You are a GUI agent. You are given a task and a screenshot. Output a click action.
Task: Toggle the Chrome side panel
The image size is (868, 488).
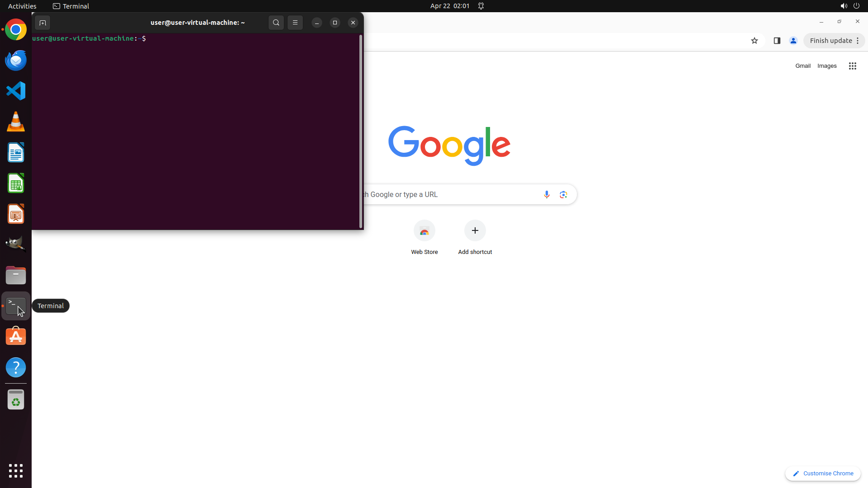click(x=777, y=41)
